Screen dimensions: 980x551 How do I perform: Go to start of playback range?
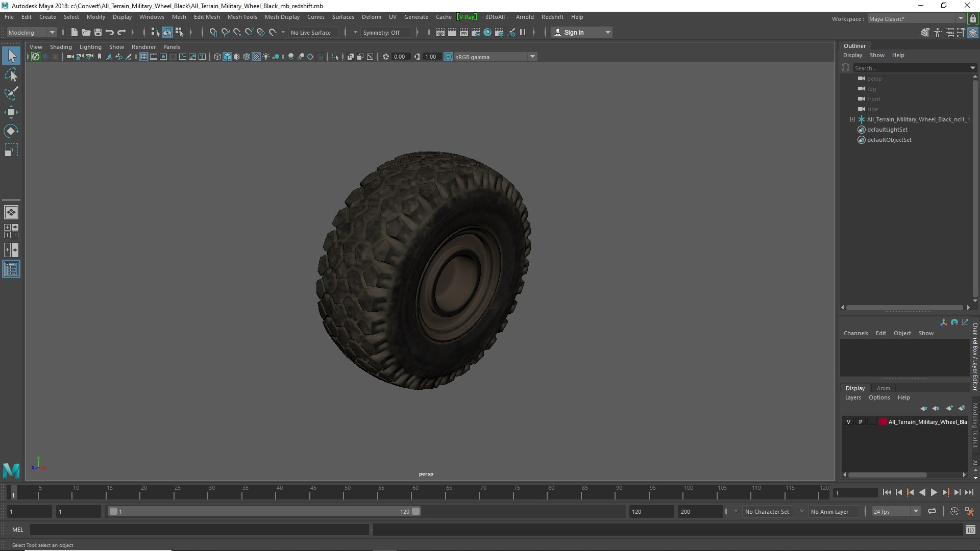coord(887,492)
